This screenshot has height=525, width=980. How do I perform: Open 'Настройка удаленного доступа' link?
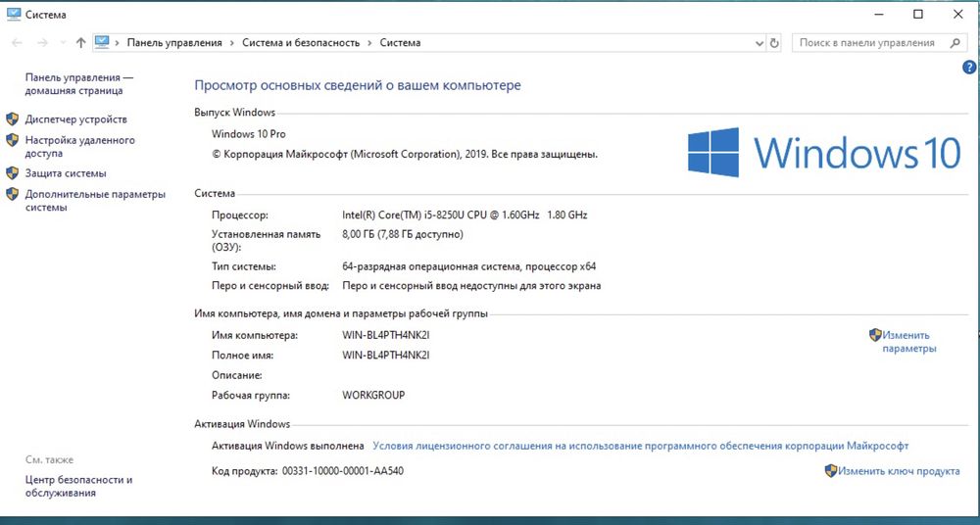[x=80, y=146]
